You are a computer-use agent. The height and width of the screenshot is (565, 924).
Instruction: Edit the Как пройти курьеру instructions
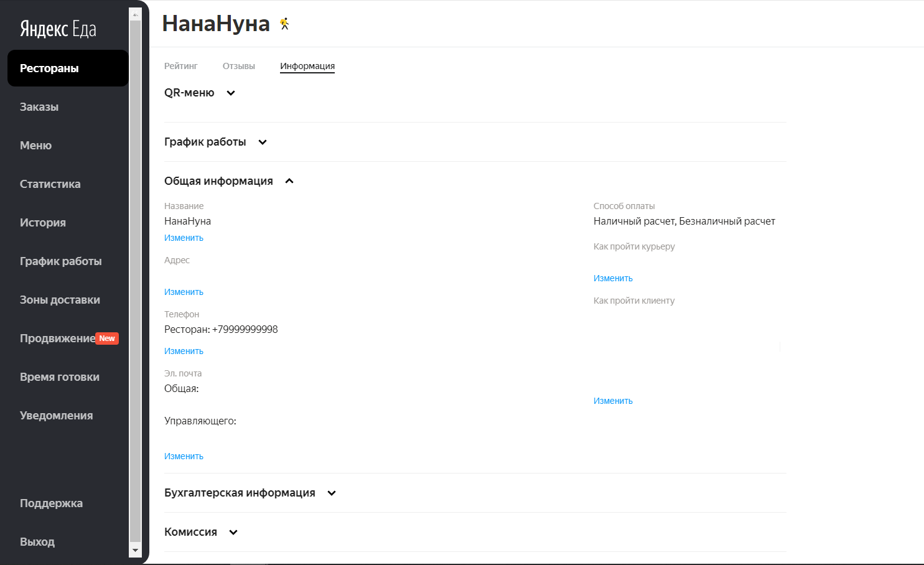click(613, 278)
